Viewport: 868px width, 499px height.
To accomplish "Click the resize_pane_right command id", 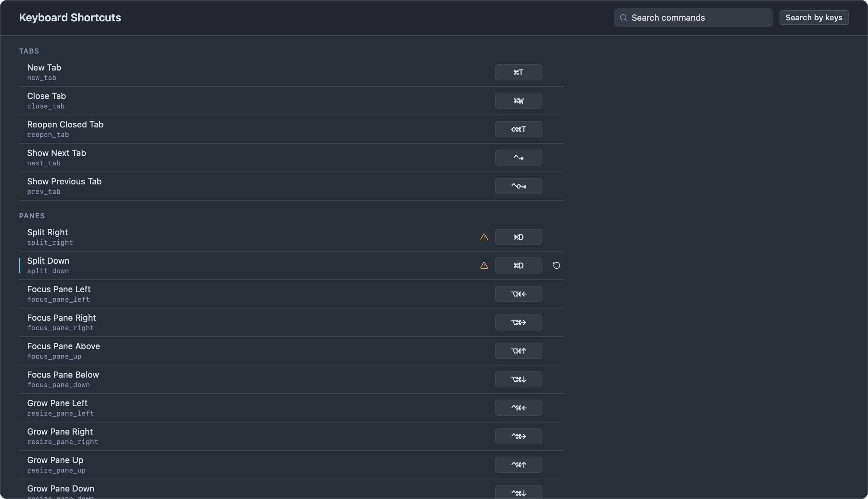I will tap(62, 442).
